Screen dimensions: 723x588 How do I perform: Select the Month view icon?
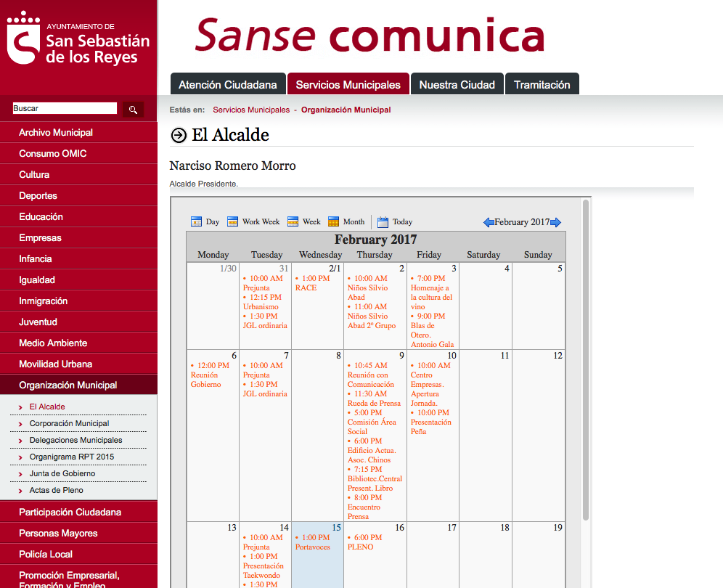[333, 222]
